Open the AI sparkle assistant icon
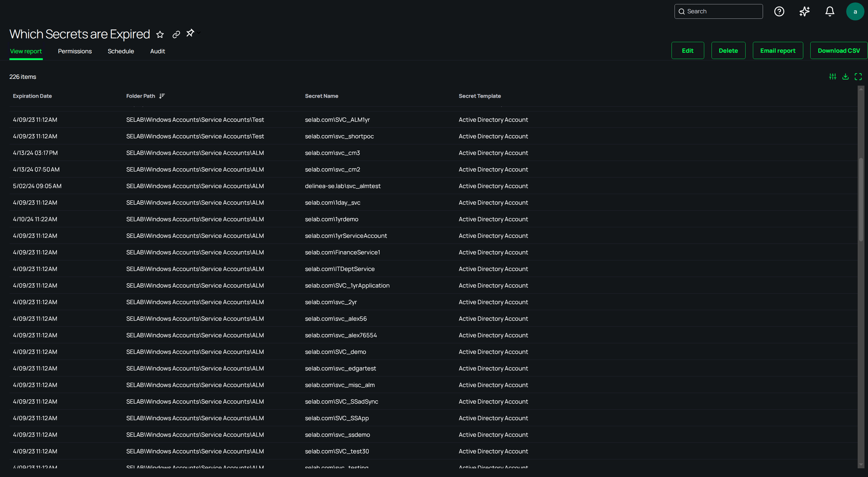Screen dimensions: 868x477 click(804, 11)
